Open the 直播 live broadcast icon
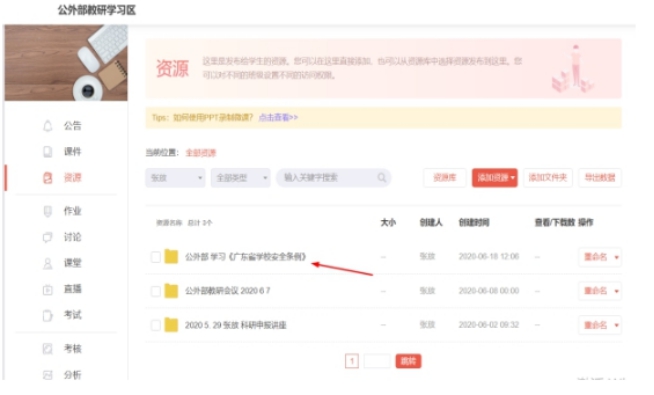This screenshot has width=654, height=395. click(48, 289)
